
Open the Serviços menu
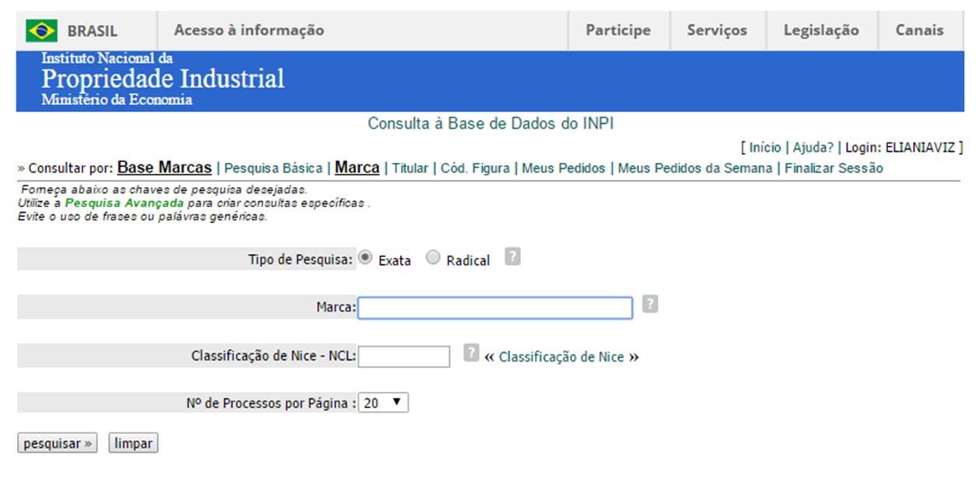point(717,30)
